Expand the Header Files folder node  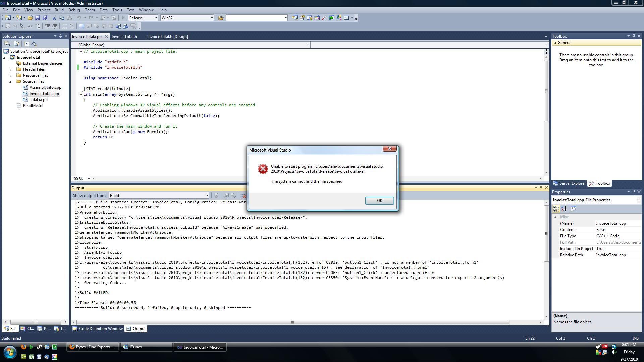click(11, 69)
